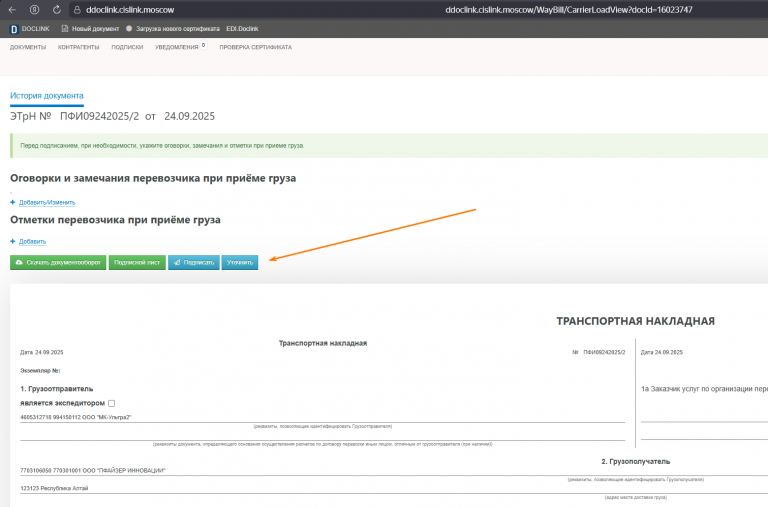This screenshot has height=507, width=768.
Task: Click the Подписать button
Action: click(x=194, y=263)
